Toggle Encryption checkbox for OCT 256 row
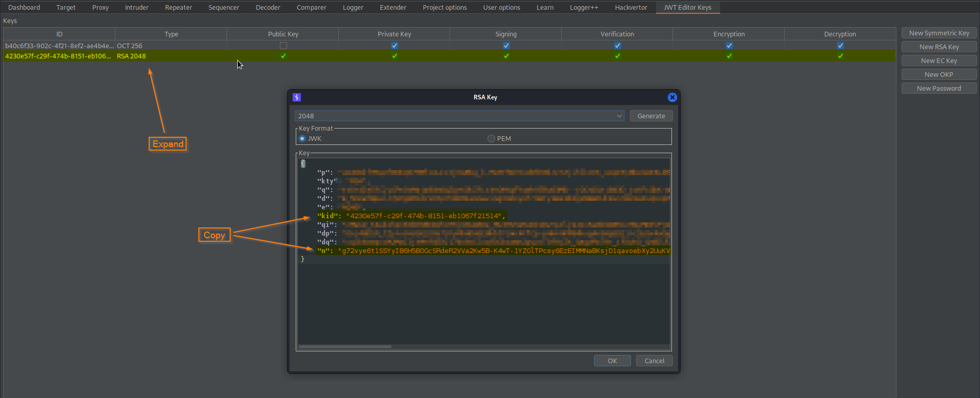 pyautogui.click(x=729, y=46)
